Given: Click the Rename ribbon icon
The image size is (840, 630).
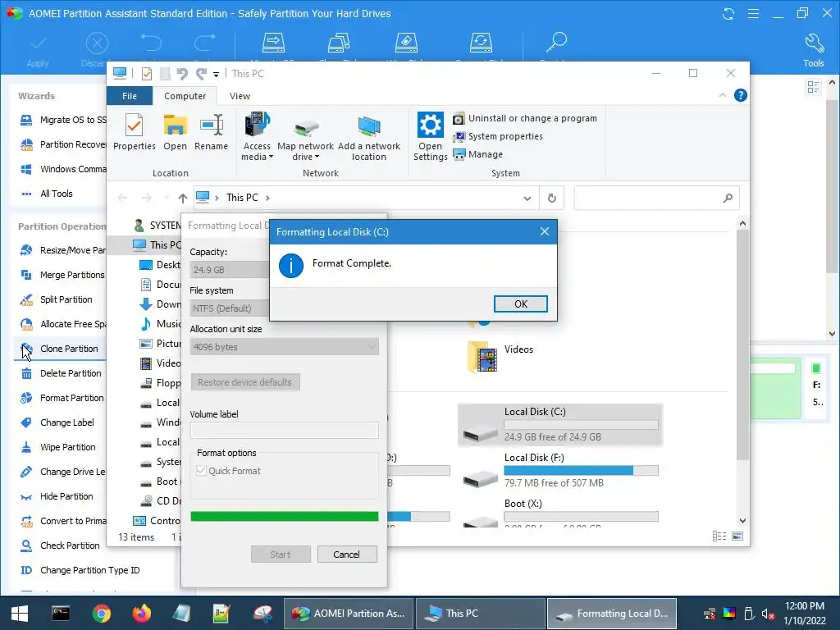Looking at the screenshot, I should (x=211, y=132).
